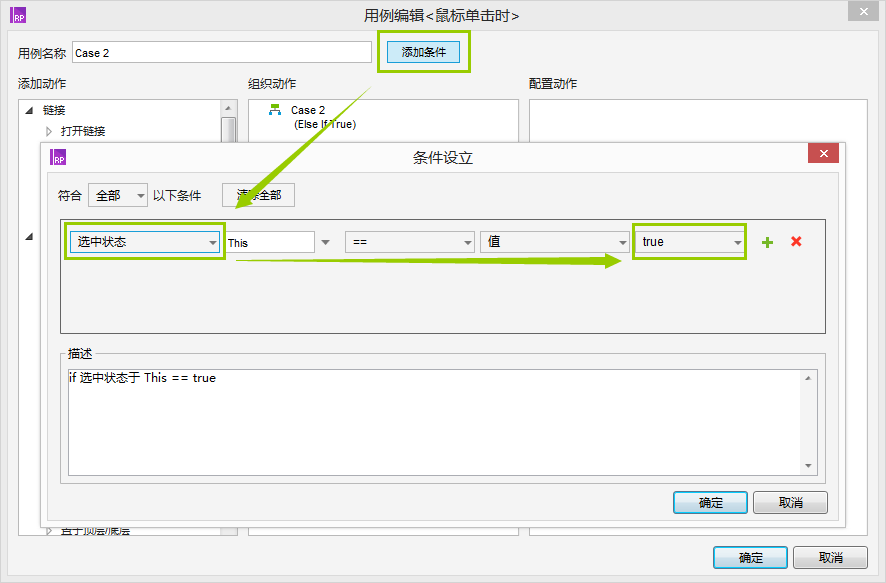Expand the 打开链接 tree item
886x583 pixels.
(49, 131)
